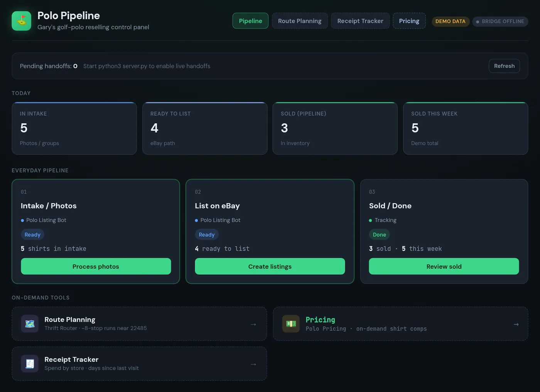Click '4 ready to list' text

point(222,249)
